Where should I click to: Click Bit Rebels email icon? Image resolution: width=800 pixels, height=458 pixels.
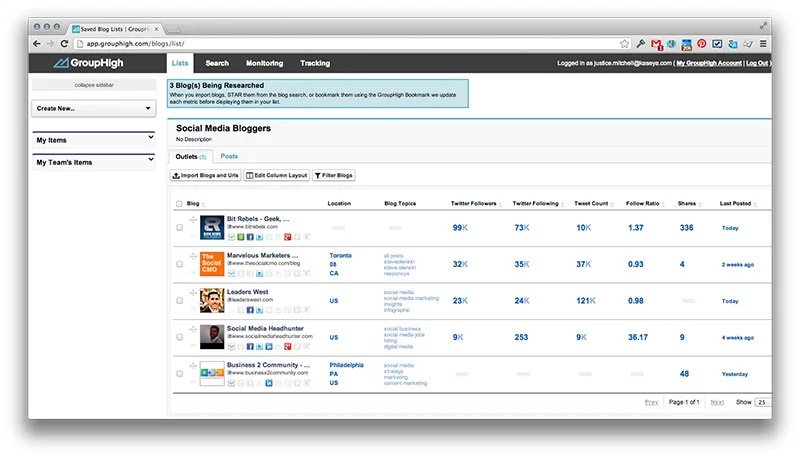pos(231,237)
